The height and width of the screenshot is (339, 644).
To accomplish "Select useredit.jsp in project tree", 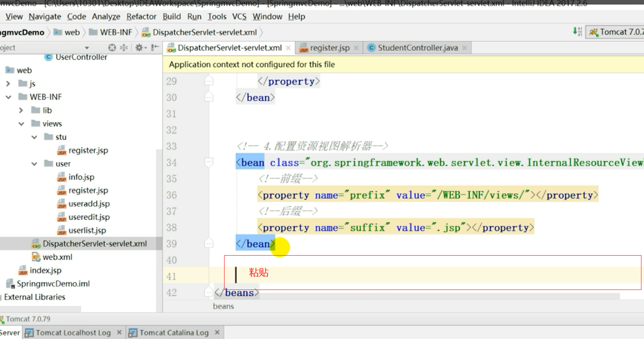I will tap(83, 217).
